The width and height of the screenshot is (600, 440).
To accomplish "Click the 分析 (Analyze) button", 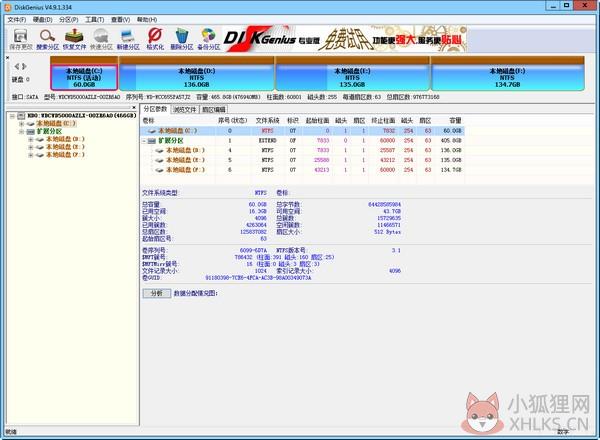I will pos(157,293).
